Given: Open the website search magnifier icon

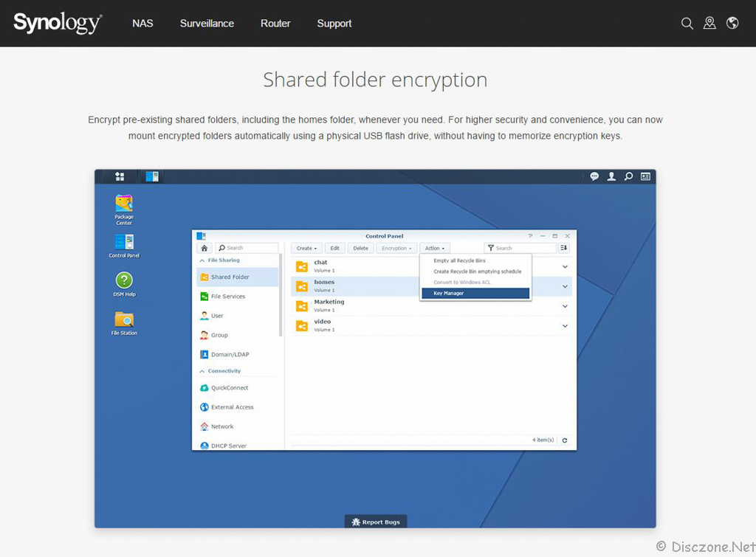Looking at the screenshot, I should 687,23.
